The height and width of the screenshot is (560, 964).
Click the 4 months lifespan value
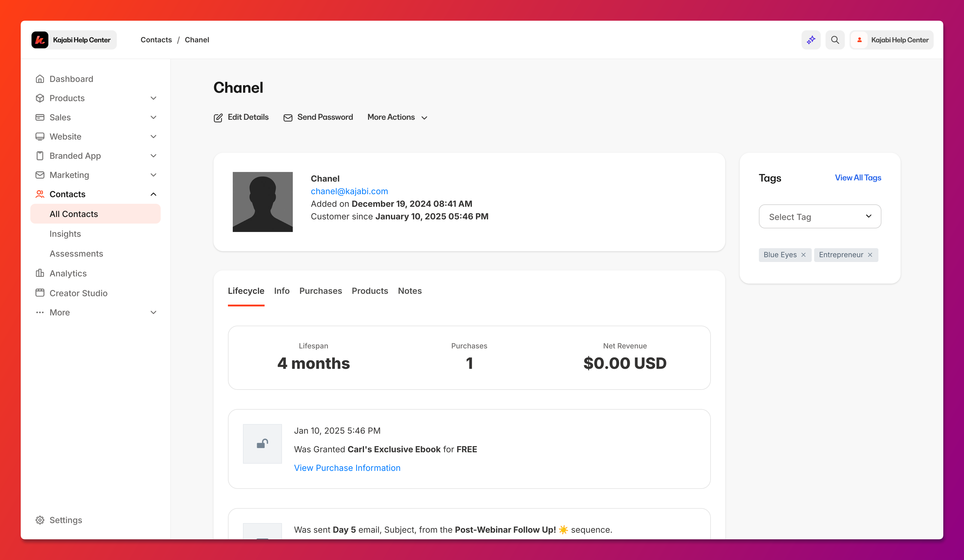[313, 363]
